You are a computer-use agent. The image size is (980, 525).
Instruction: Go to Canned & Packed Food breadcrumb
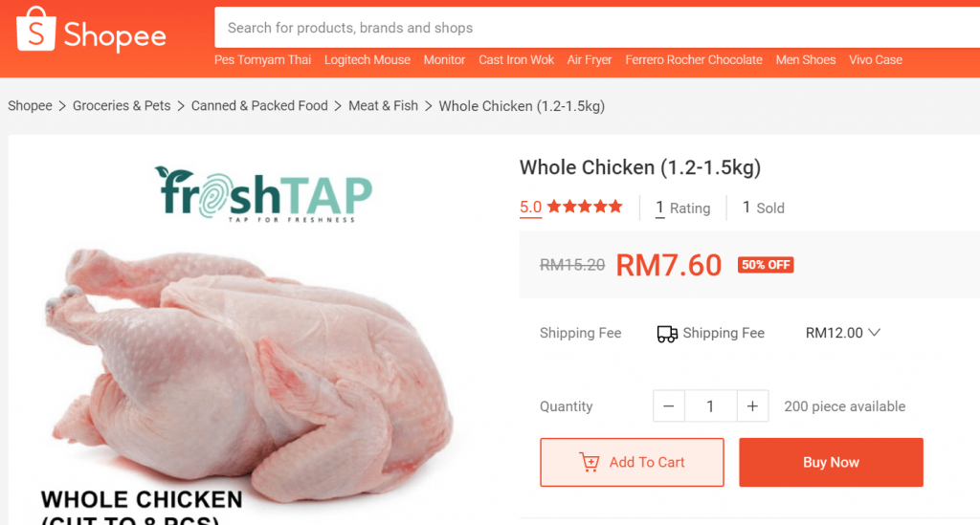[x=259, y=105]
